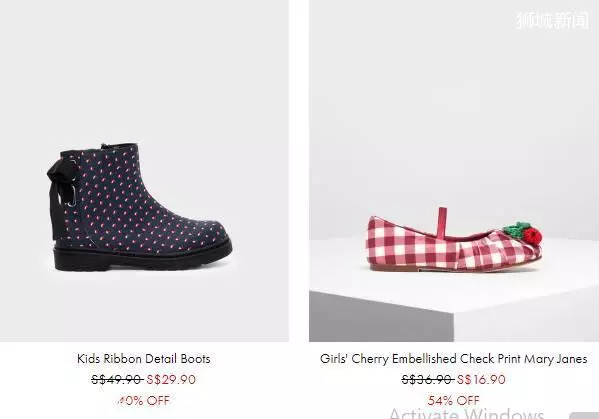Click the Chinese watermark text at top right
The image size is (599, 419).
[x=552, y=20]
